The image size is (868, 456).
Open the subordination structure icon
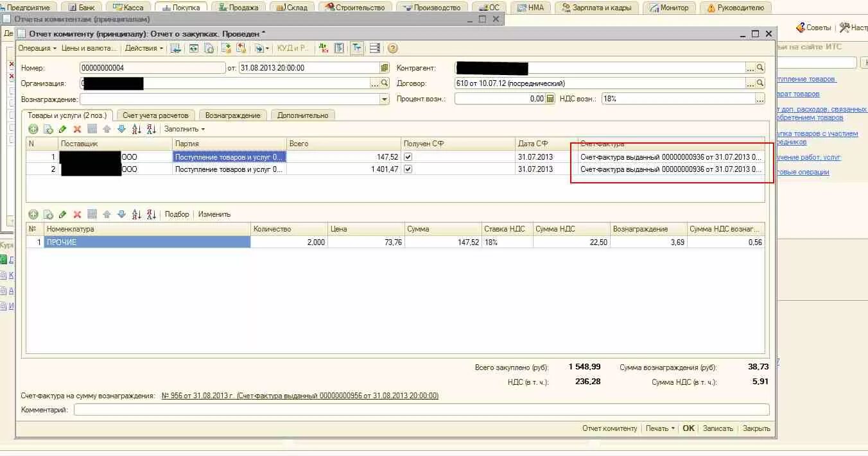click(x=241, y=48)
